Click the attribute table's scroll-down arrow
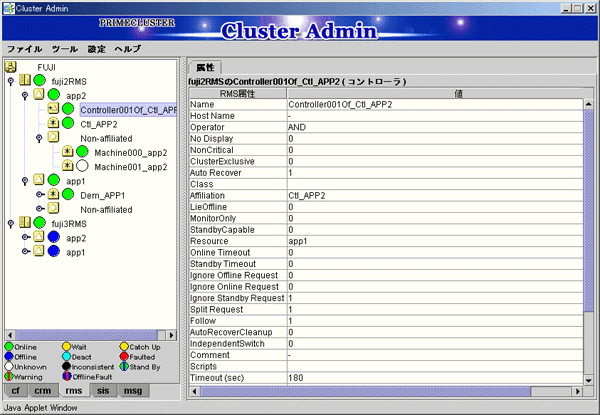Image resolution: width=600 pixels, height=415 pixels. click(x=589, y=380)
